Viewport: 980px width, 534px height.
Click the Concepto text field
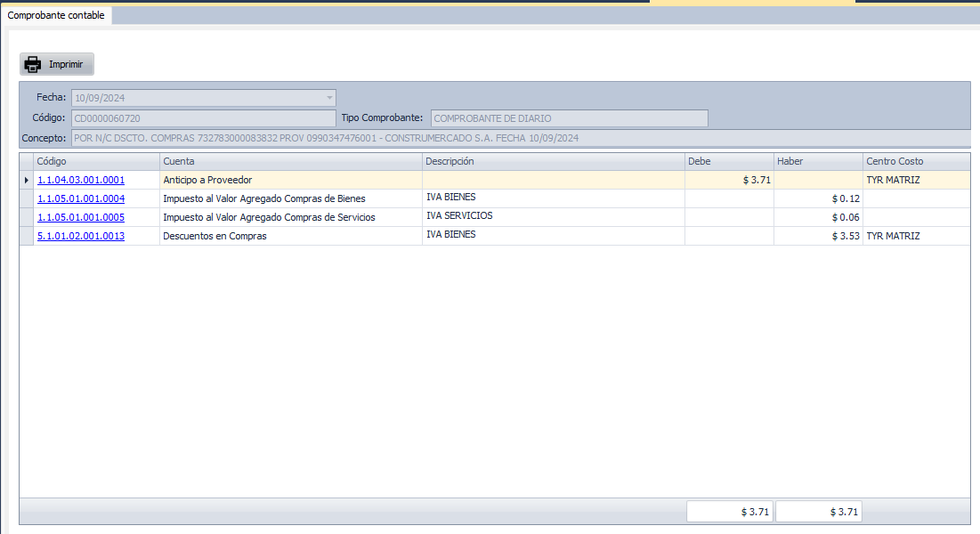520,138
